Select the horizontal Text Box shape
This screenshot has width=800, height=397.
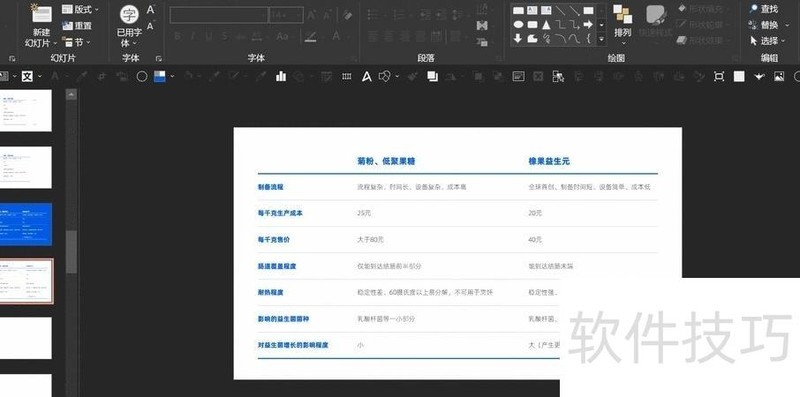click(532, 10)
